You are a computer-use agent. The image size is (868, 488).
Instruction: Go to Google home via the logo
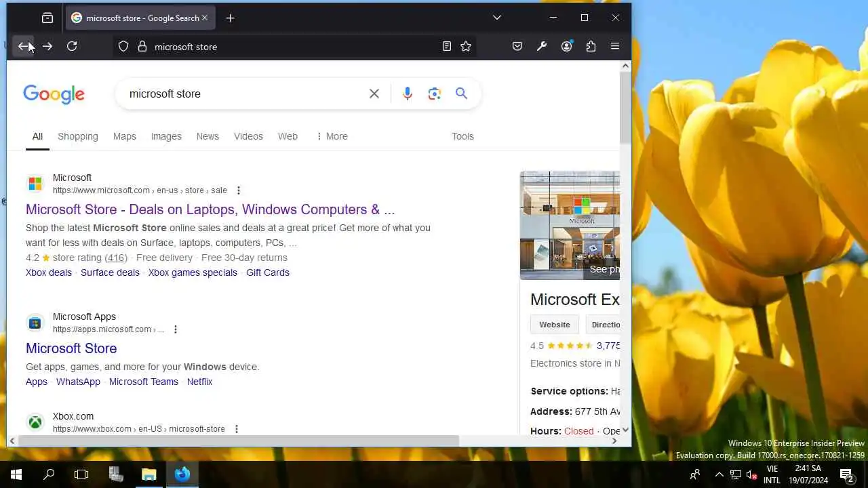[54, 94]
